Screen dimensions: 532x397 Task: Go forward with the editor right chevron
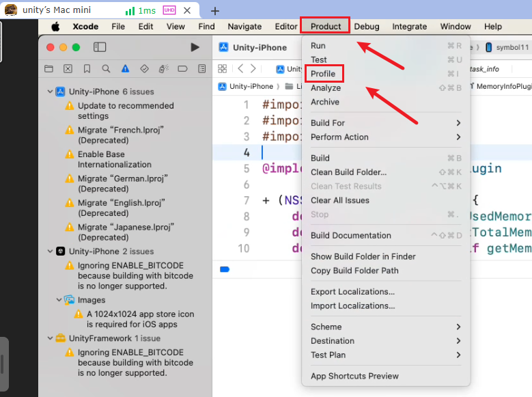(253, 68)
